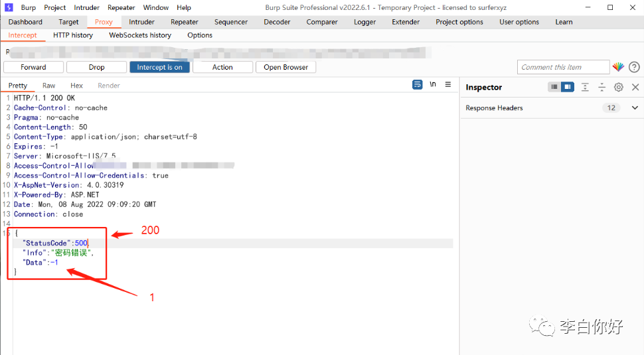Toggle the show non-printable \n icon

[x=433, y=84]
